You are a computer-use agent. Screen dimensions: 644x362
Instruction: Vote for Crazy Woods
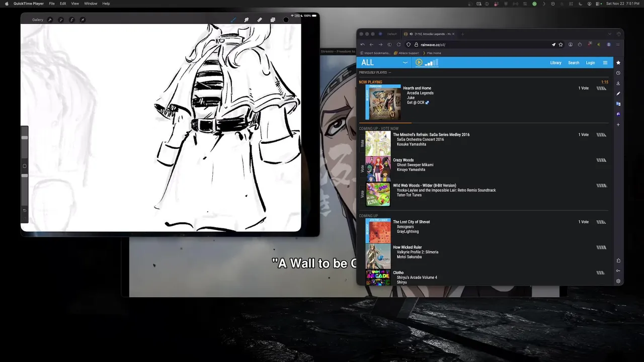[362, 169]
